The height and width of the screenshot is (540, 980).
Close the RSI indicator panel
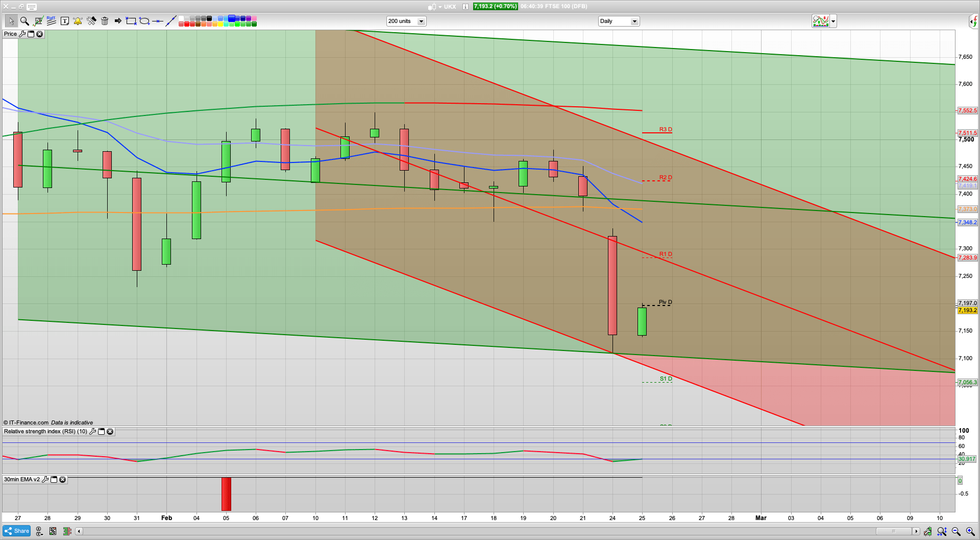coord(110,432)
